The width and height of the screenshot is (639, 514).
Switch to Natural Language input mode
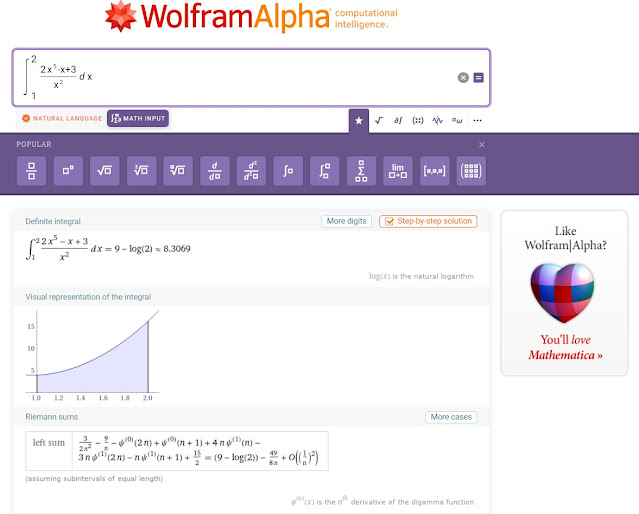tap(62, 119)
